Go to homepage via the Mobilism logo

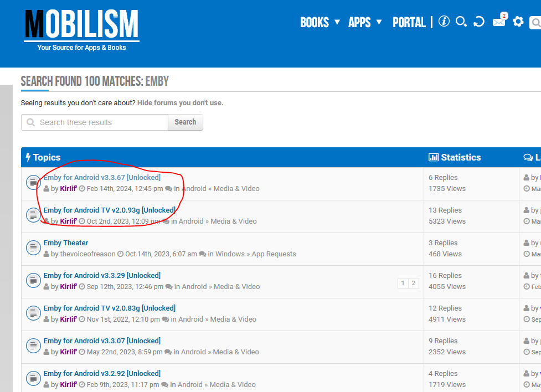[82, 30]
